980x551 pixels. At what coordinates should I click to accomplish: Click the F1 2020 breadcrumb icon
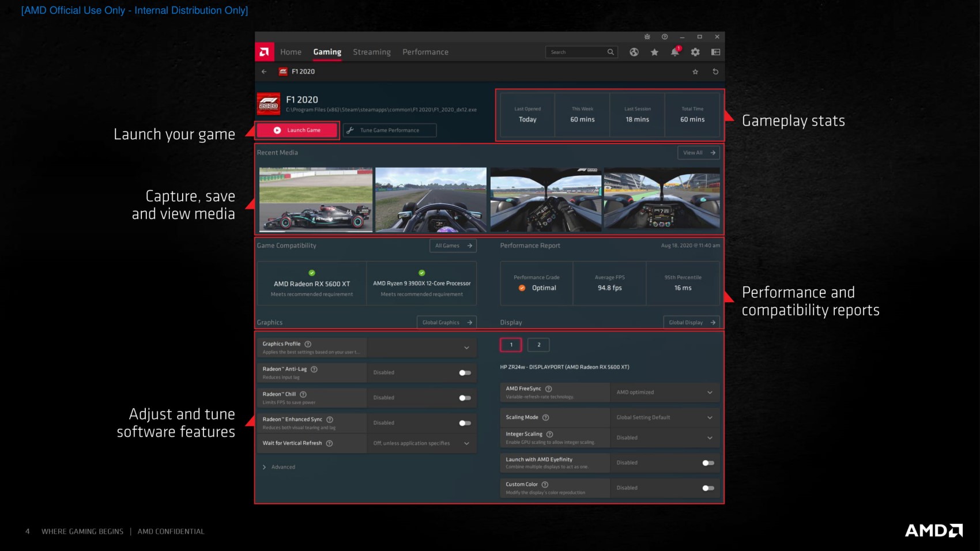coord(283,71)
